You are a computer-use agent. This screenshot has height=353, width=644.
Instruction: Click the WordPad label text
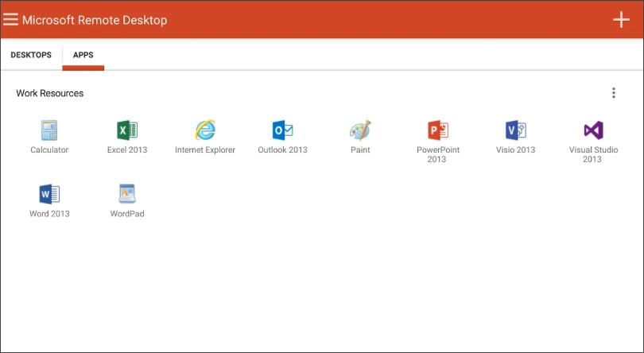click(x=127, y=213)
